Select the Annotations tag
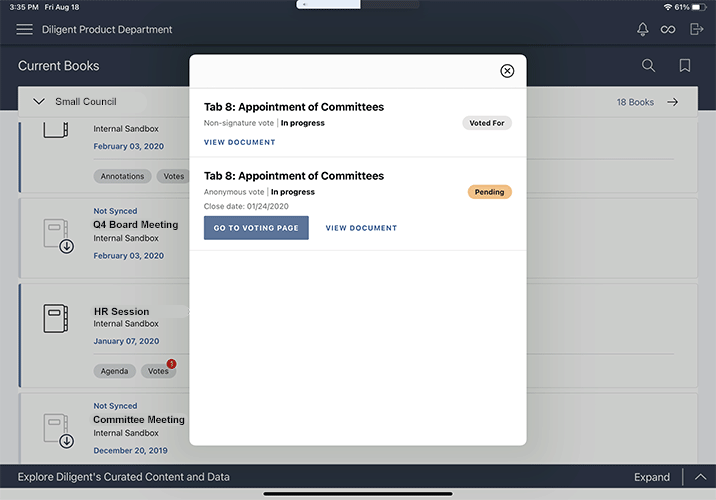The height and width of the screenshot is (500, 716). (x=122, y=176)
